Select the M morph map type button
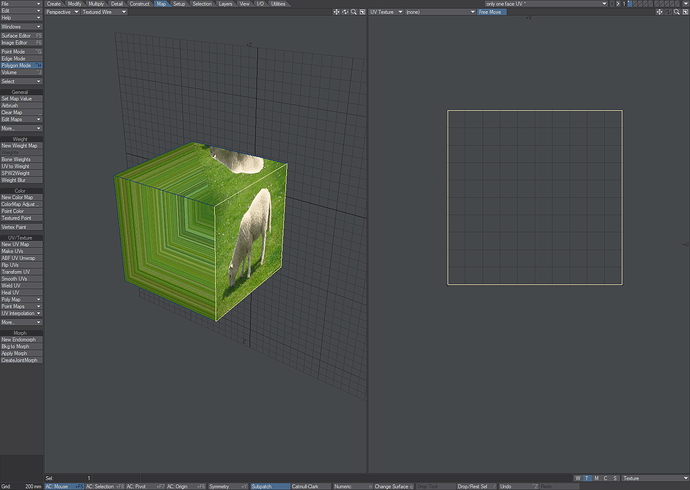This screenshot has width=690, height=490. click(596, 478)
